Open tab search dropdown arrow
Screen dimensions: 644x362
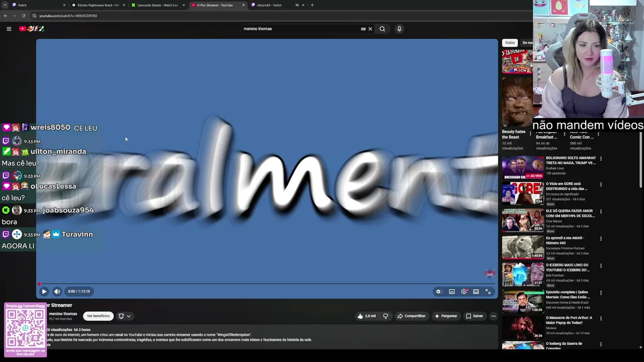click(x=5, y=5)
